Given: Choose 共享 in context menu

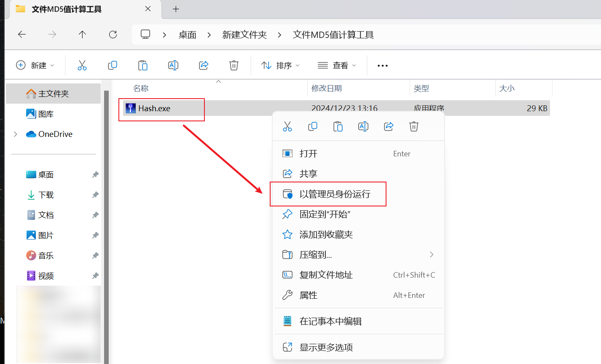Looking at the screenshot, I should click(359, 174).
